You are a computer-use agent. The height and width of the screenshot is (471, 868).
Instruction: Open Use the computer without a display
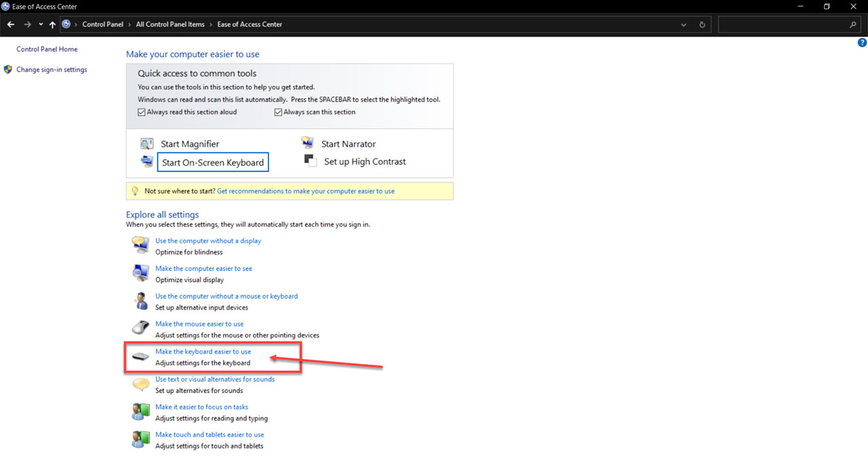208,241
